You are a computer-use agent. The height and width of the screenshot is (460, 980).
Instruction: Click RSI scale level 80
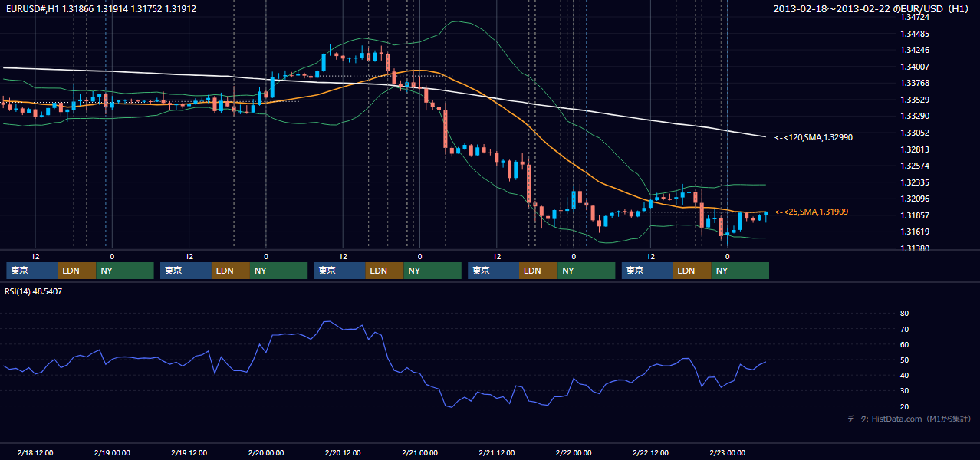(905, 314)
